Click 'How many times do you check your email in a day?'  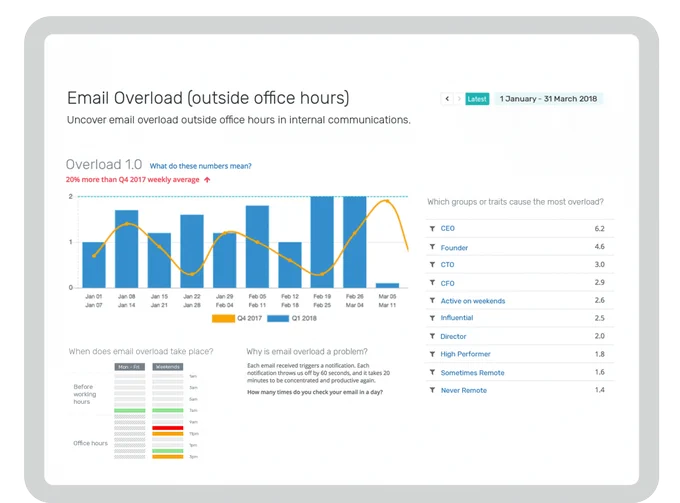[x=315, y=392]
